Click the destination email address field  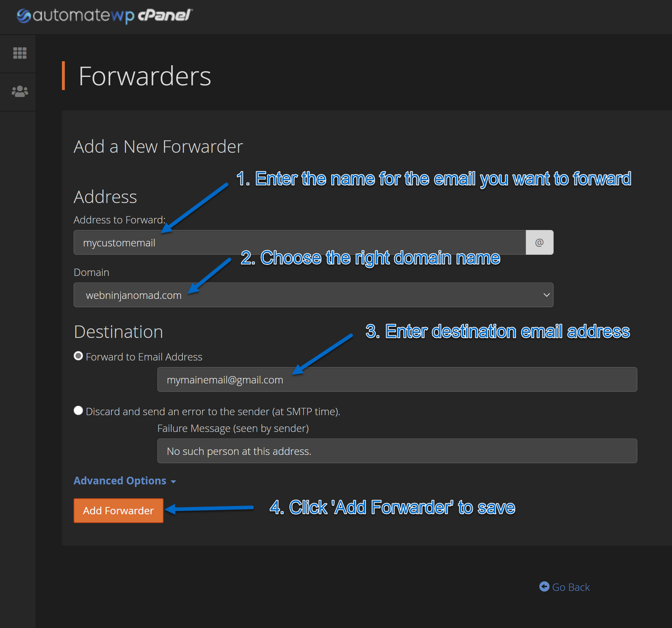[x=397, y=379]
